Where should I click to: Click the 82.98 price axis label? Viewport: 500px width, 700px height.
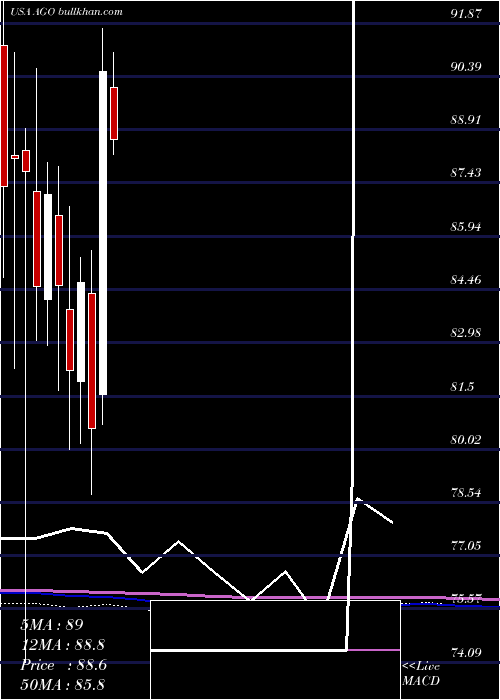click(466, 333)
